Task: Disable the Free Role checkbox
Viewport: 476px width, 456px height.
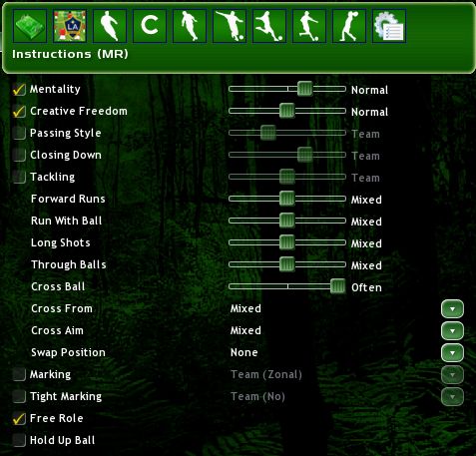Action: pyautogui.click(x=19, y=418)
